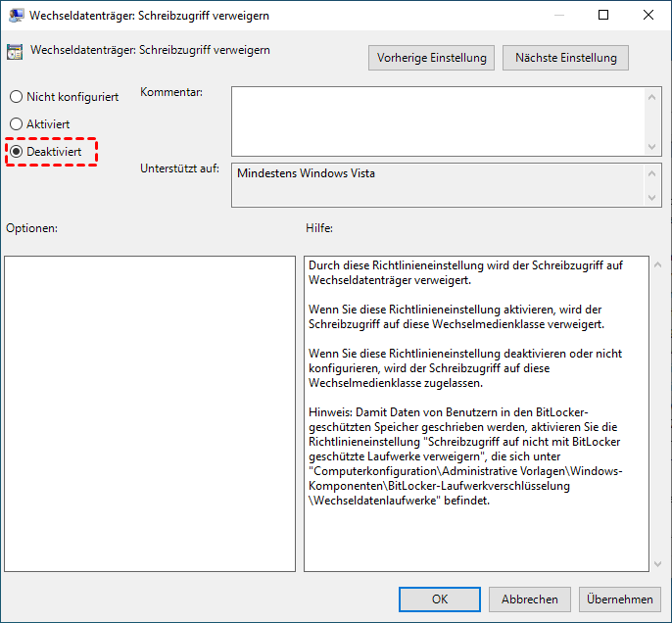Click the title bar window icon
672x623 pixels.
click(x=17, y=16)
